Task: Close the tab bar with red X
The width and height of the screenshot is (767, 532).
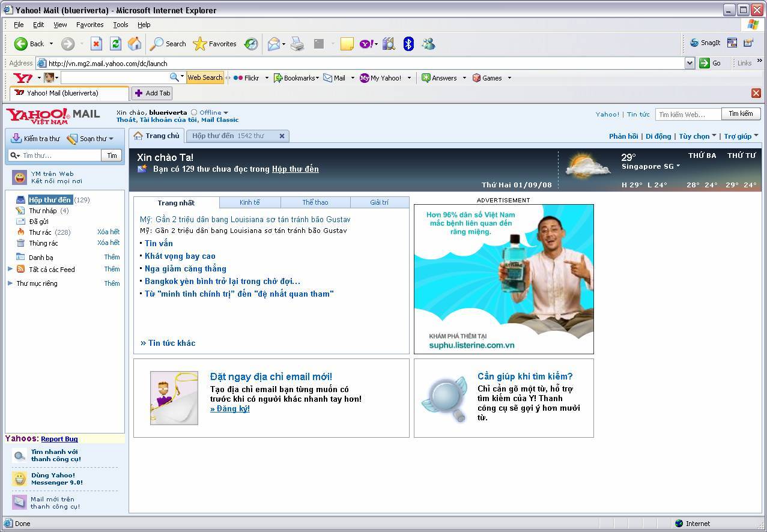Action: click(x=756, y=93)
